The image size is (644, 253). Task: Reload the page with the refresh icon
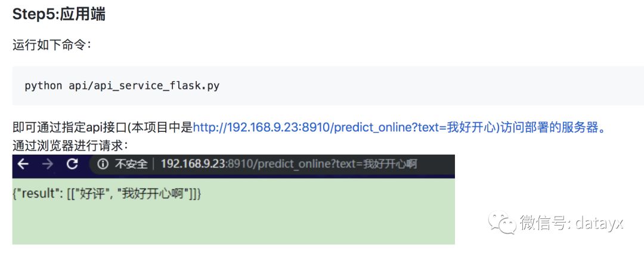click(x=72, y=164)
